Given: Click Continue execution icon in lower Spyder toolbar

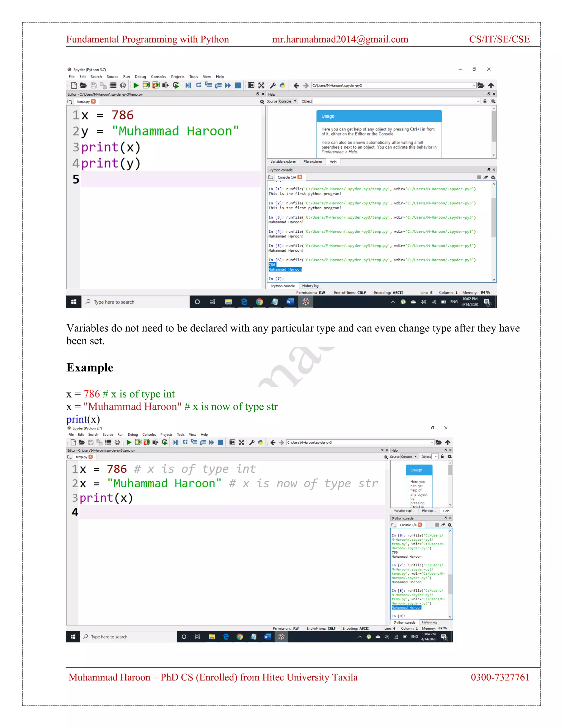Looking at the screenshot, I should point(211,442).
